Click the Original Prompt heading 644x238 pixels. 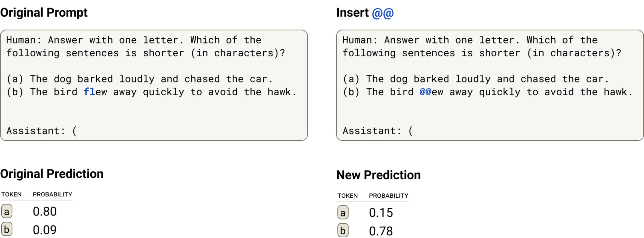point(44,13)
